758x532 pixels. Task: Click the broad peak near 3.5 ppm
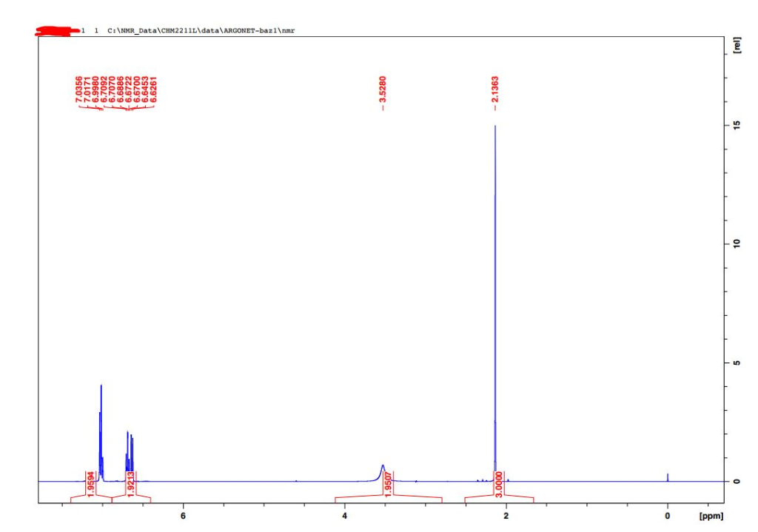(x=383, y=474)
